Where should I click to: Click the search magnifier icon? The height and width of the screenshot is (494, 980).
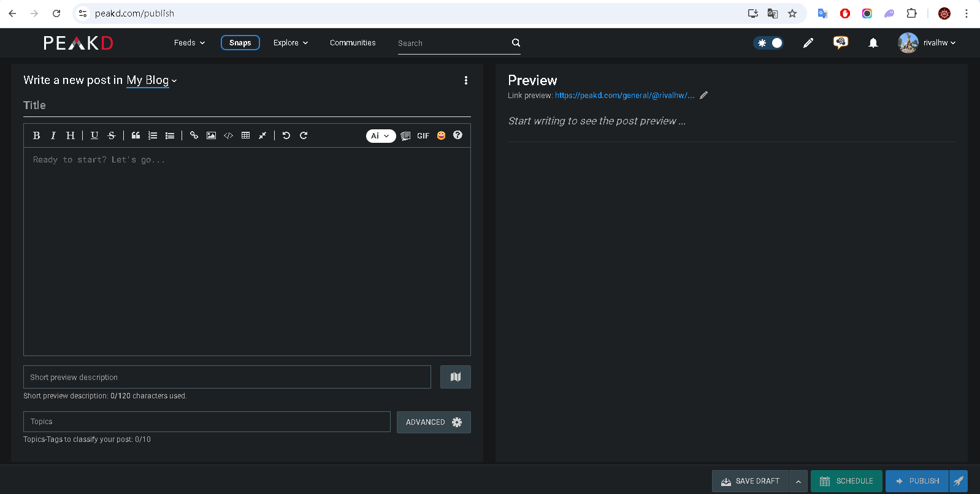point(516,43)
